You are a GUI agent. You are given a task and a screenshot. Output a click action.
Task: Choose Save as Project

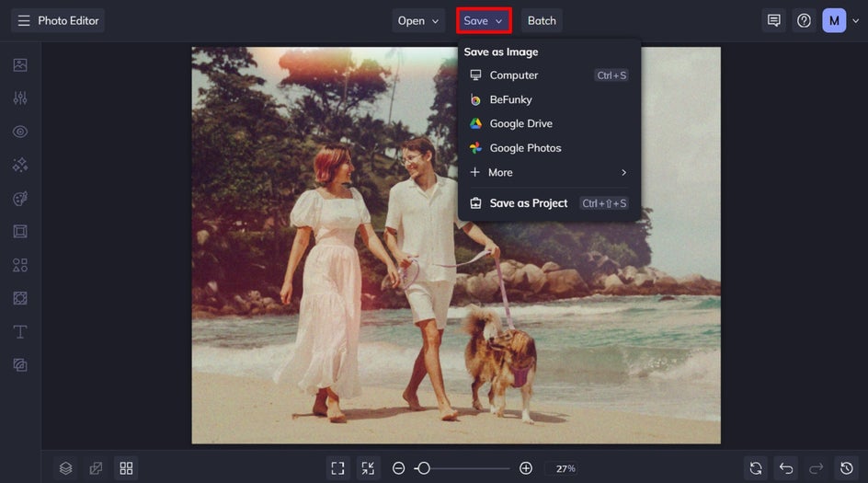[549, 203]
